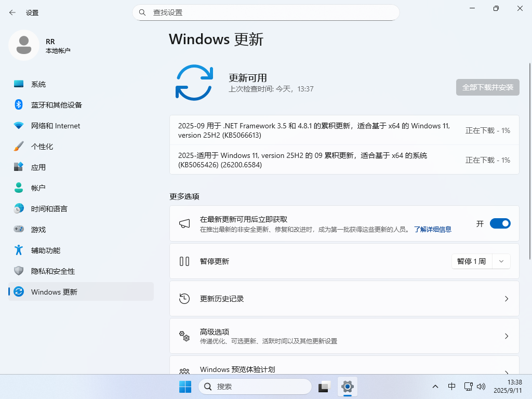Click the KB5065426 cumulative update row

[344, 160]
